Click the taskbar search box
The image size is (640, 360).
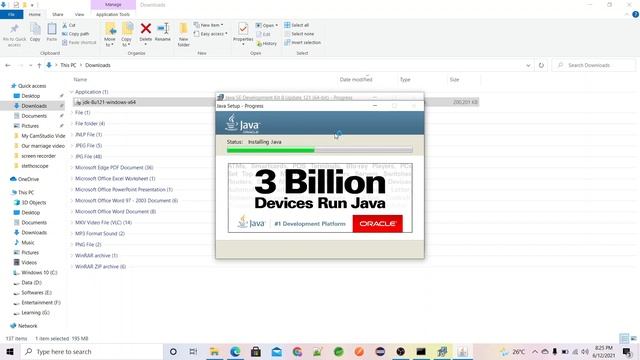pyautogui.click(x=91, y=351)
